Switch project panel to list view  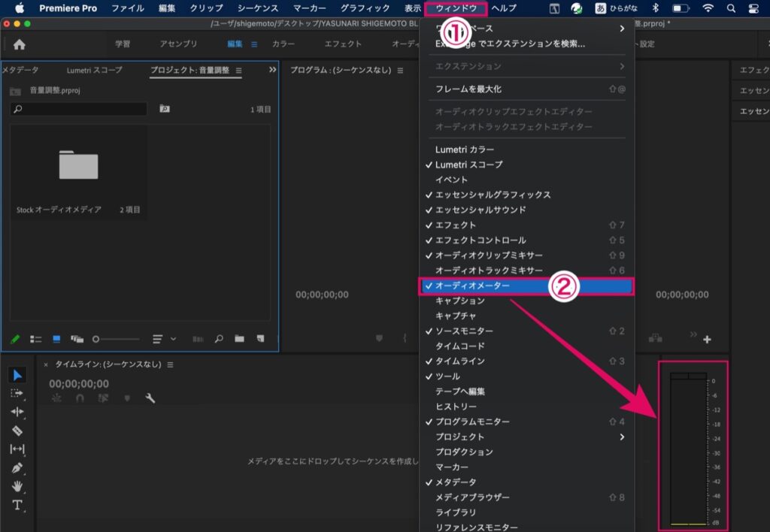click(x=35, y=339)
